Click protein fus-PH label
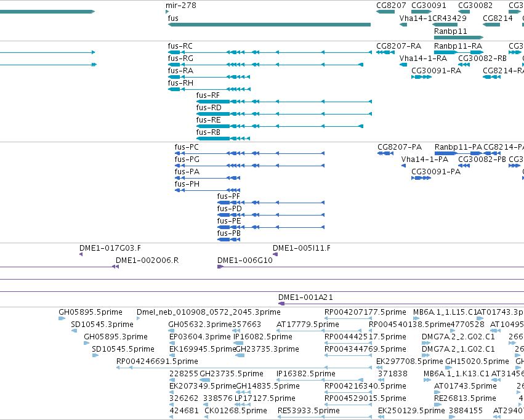This screenshot has width=524, height=420. pyautogui.click(x=187, y=184)
